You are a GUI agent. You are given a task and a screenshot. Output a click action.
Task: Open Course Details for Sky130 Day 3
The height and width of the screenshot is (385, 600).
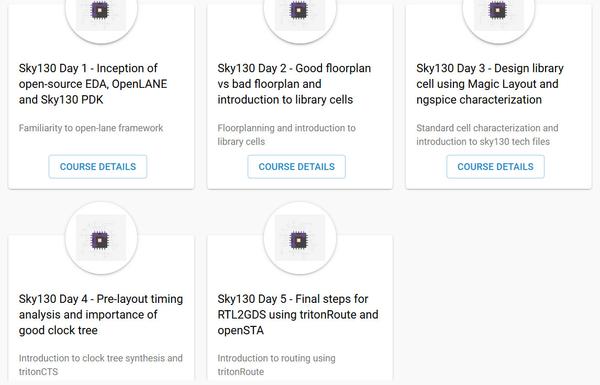(495, 166)
